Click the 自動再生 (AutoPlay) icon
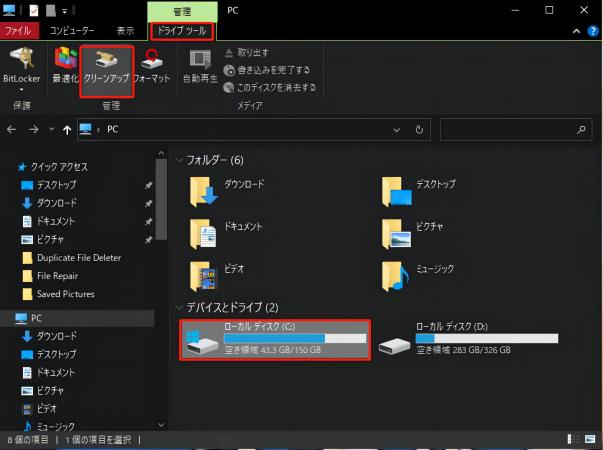This screenshot has height=450, width=603. (x=200, y=65)
